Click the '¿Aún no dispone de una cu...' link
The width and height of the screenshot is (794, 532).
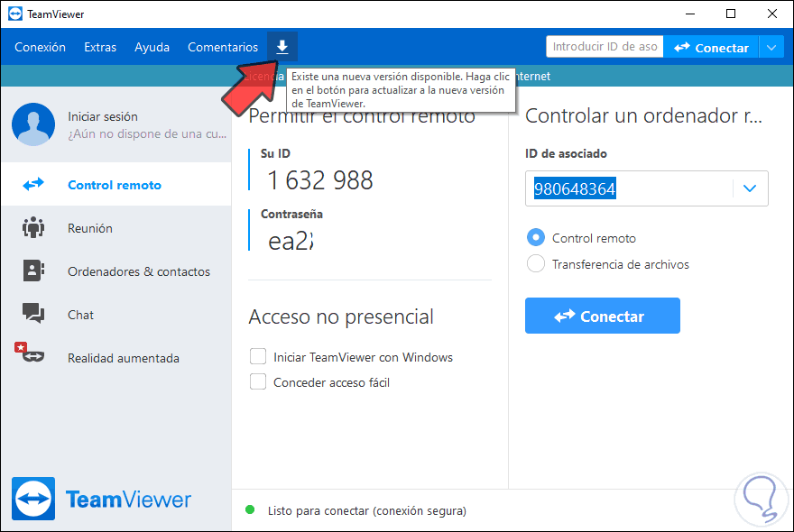pos(147,133)
